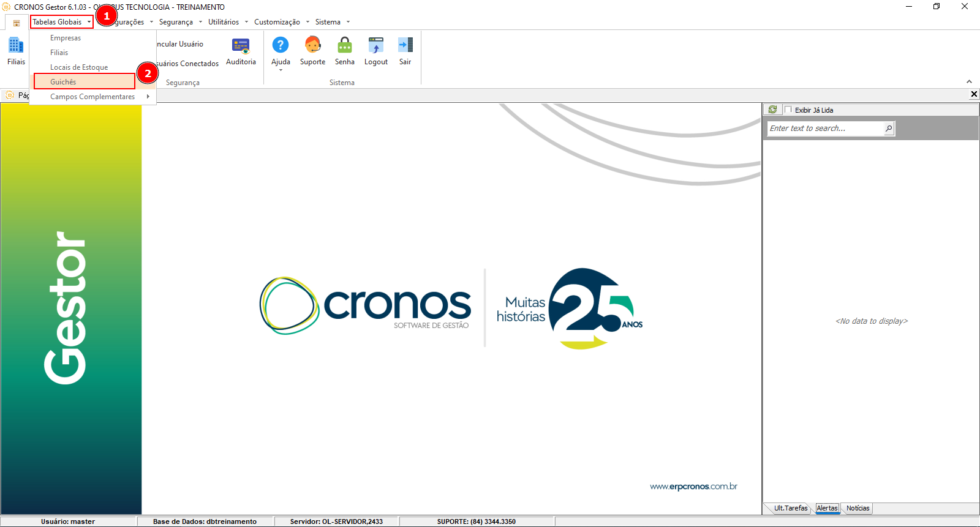980x527 pixels.
Task: Select Empresas from the dropdown menu
Action: (92, 38)
